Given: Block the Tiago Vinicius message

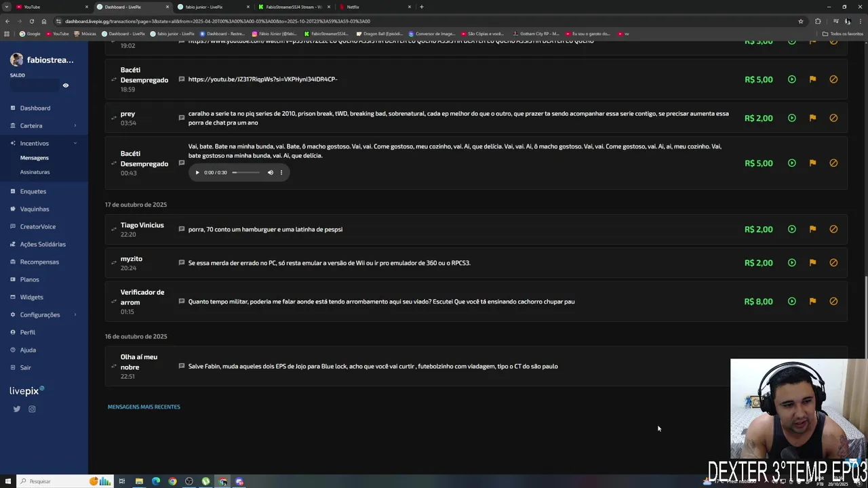Looking at the screenshot, I should (x=833, y=229).
